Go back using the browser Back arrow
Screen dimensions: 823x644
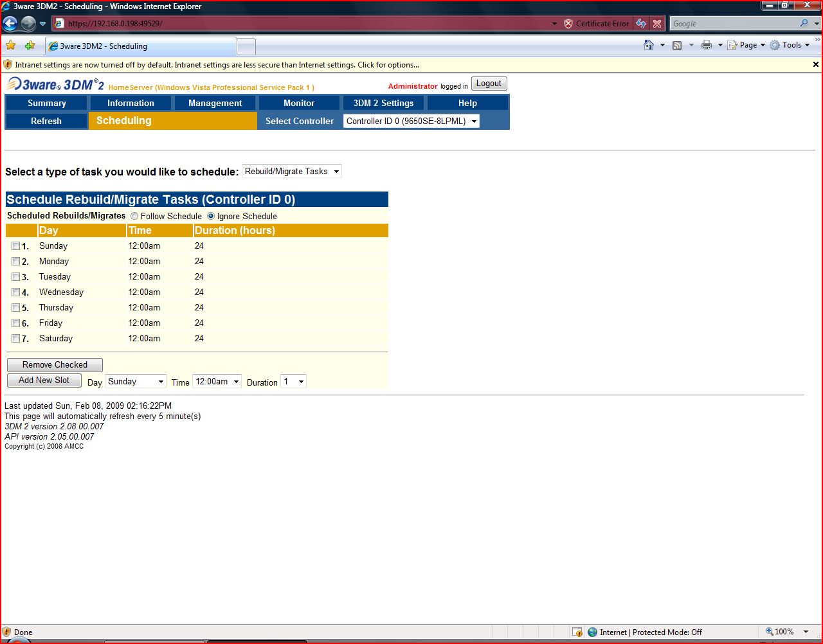pos(10,24)
